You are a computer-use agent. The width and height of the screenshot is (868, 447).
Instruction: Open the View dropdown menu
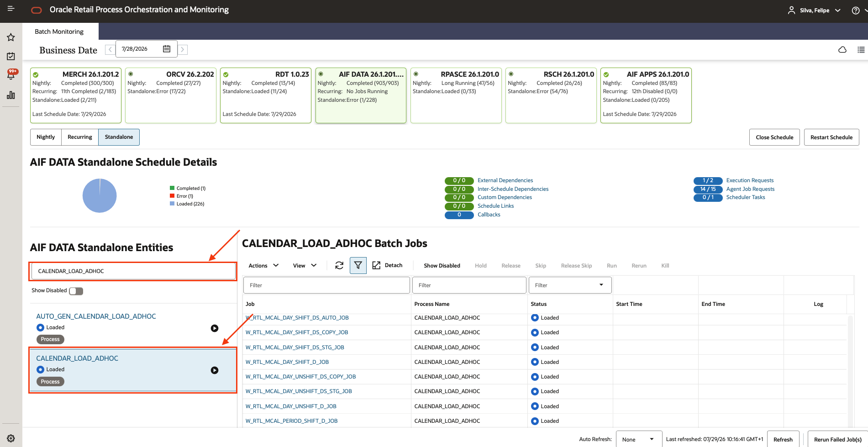pyautogui.click(x=305, y=266)
